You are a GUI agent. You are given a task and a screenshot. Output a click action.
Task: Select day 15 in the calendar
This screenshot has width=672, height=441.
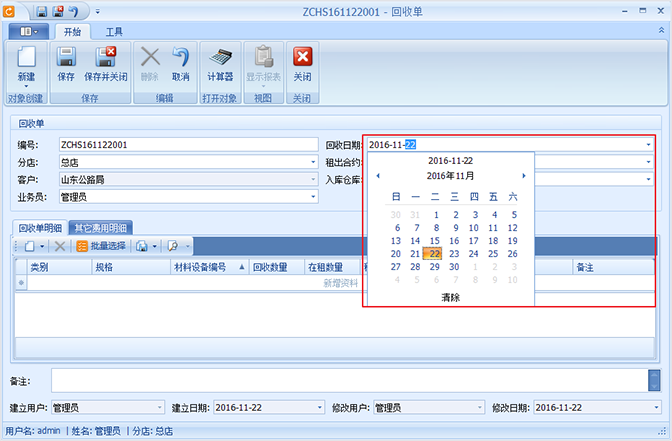pos(434,240)
